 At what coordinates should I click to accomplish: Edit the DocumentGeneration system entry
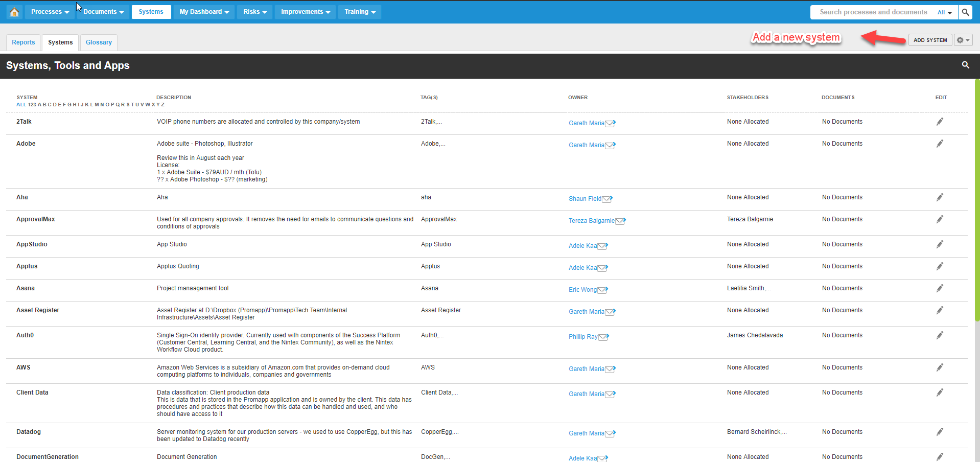940,457
